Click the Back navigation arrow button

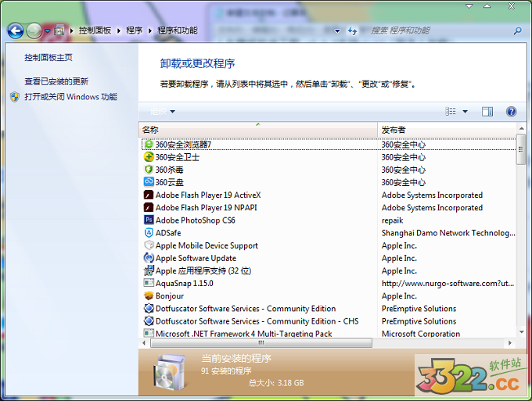(x=16, y=31)
